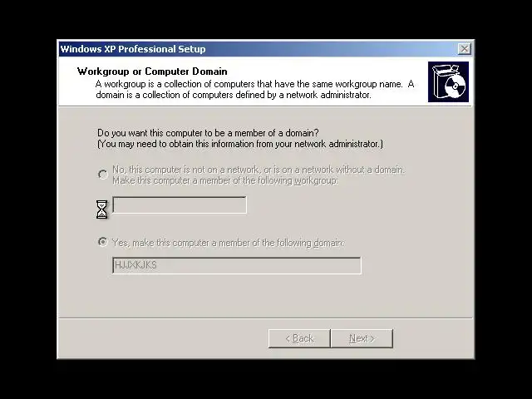Click the setup box and CD icon
Viewport: 532px width, 399px height.
pyautogui.click(x=448, y=81)
